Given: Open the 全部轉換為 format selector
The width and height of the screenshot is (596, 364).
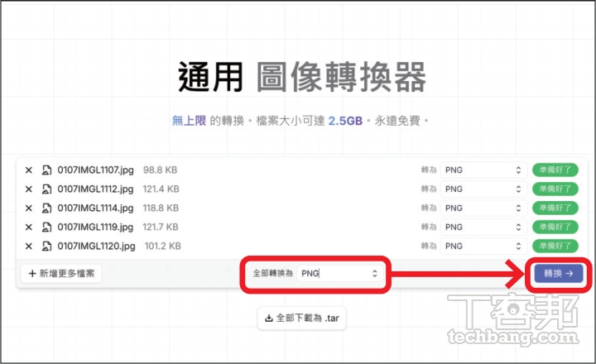Looking at the screenshot, I should [339, 274].
